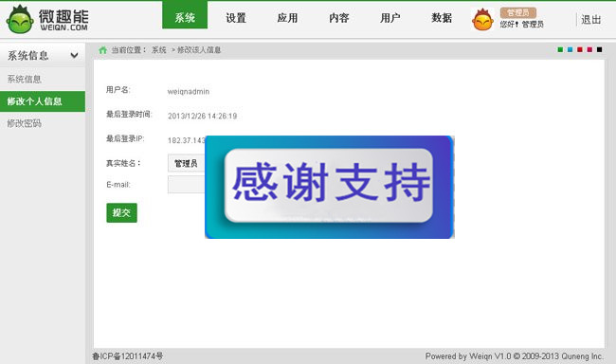Click the 管理员 role badge
The height and width of the screenshot is (364, 616).
[x=518, y=12]
